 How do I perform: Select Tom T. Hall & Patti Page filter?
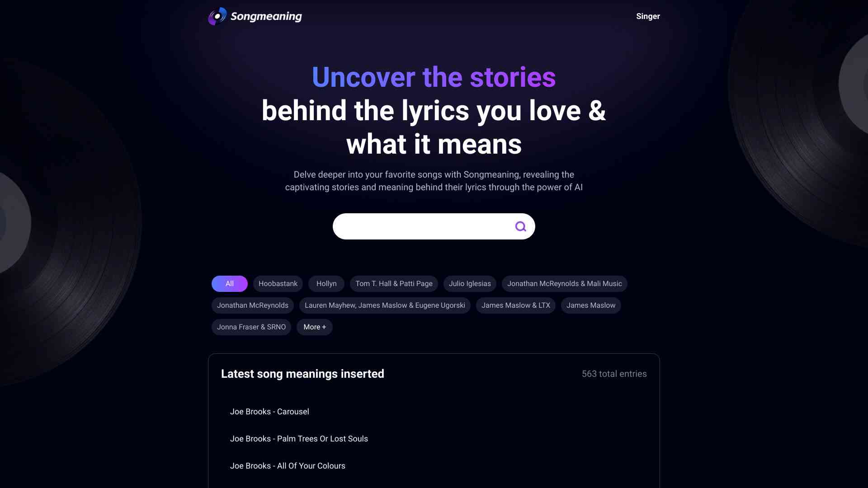pos(393,284)
